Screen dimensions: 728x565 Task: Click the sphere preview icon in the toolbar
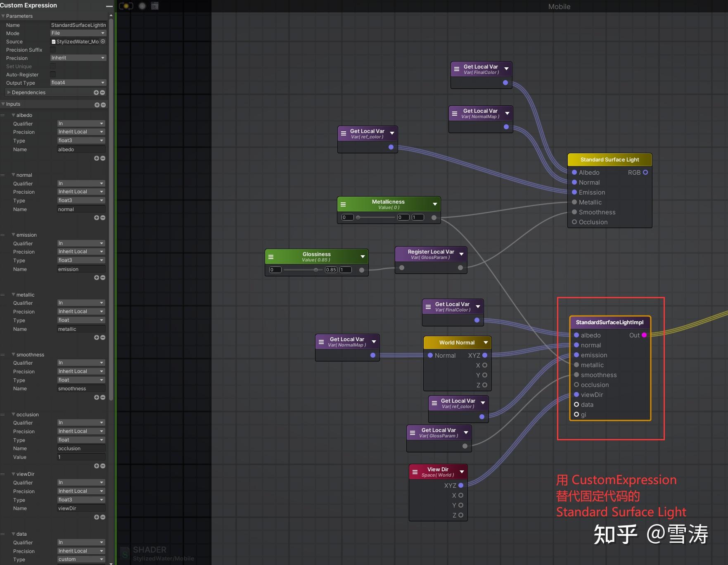142,6
